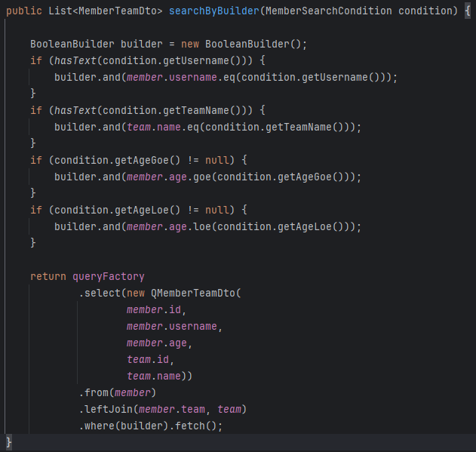Click the searchByBuilder method name
This screenshot has width=476, height=452.
point(214,11)
